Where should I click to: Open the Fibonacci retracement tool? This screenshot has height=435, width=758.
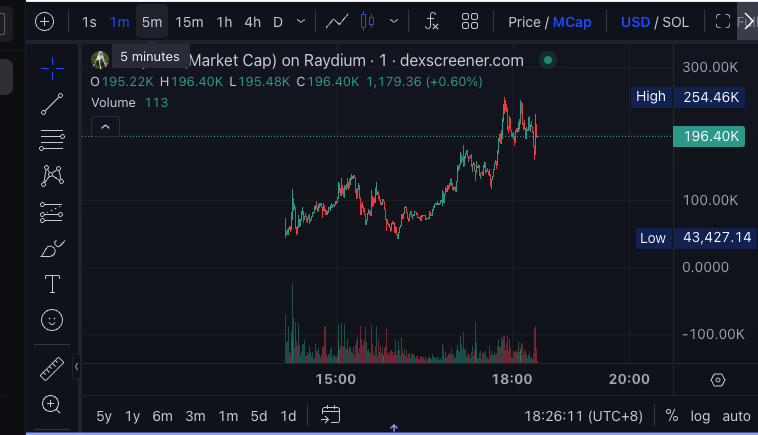pyautogui.click(x=52, y=140)
